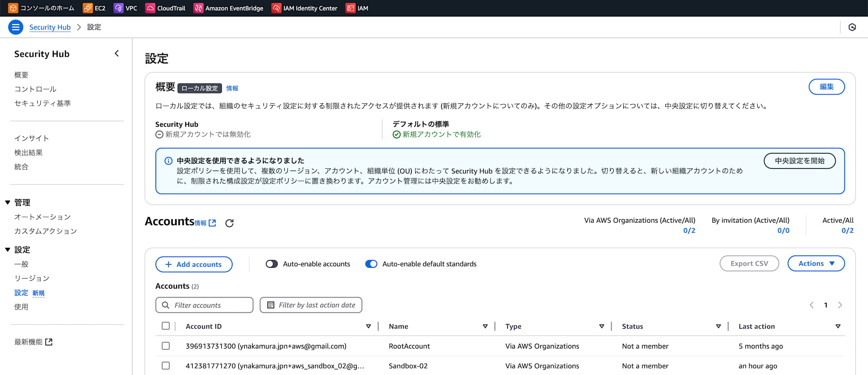The height and width of the screenshot is (375, 868).
Task: Open 一般 settings in the sidebar
Action: (x=21, y=264)
